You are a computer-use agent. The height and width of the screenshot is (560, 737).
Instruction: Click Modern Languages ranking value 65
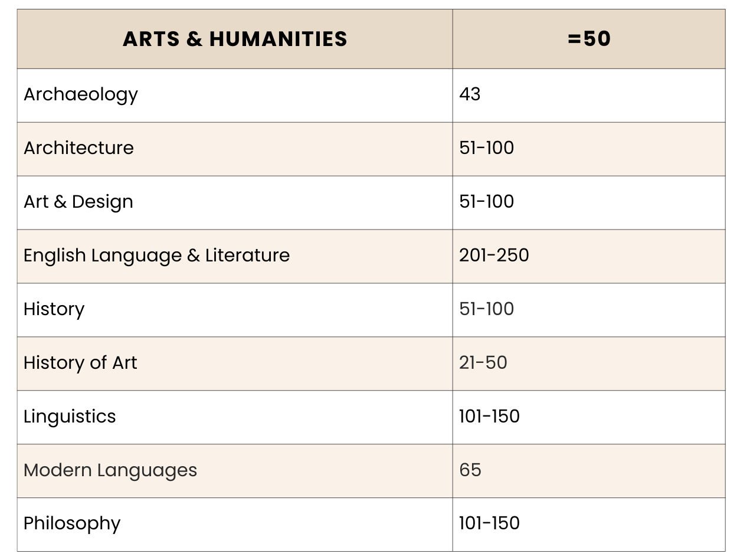coord(470,470)
